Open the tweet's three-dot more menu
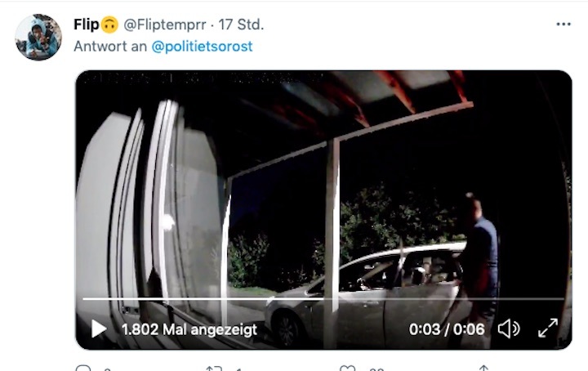Viewport: 588px width, 371px height. (x=563, y=25)
